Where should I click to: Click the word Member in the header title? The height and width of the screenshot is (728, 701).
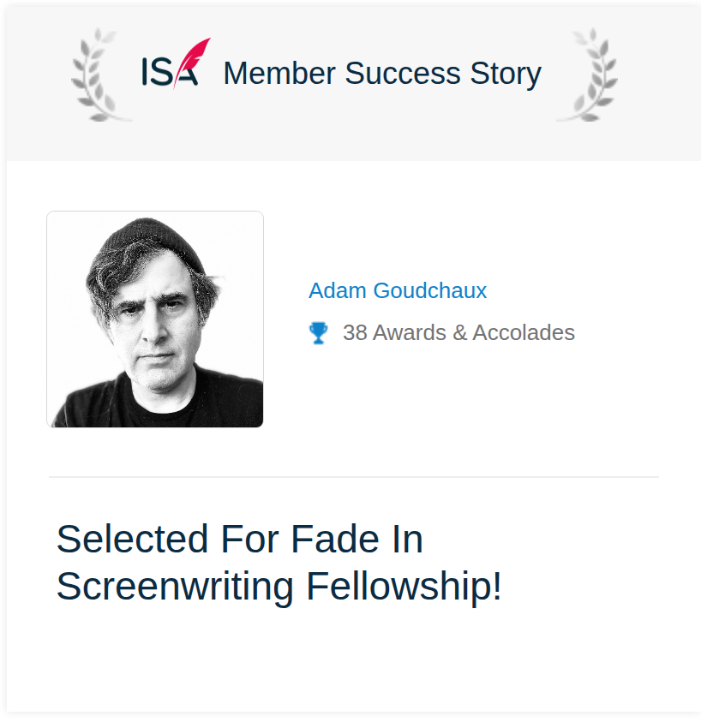click(x=279, y=74)
